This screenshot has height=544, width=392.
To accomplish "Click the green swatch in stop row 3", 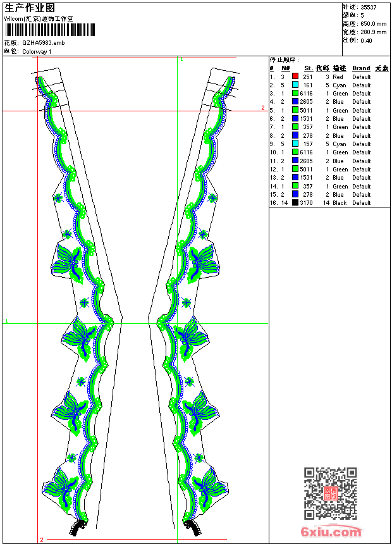I will coord(295,94).
